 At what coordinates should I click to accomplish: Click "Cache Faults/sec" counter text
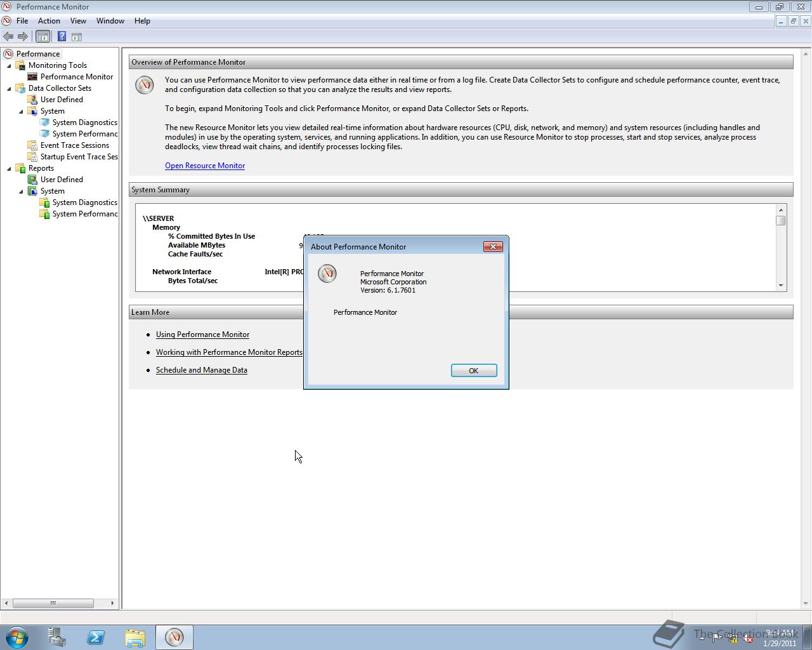[195, 254]
